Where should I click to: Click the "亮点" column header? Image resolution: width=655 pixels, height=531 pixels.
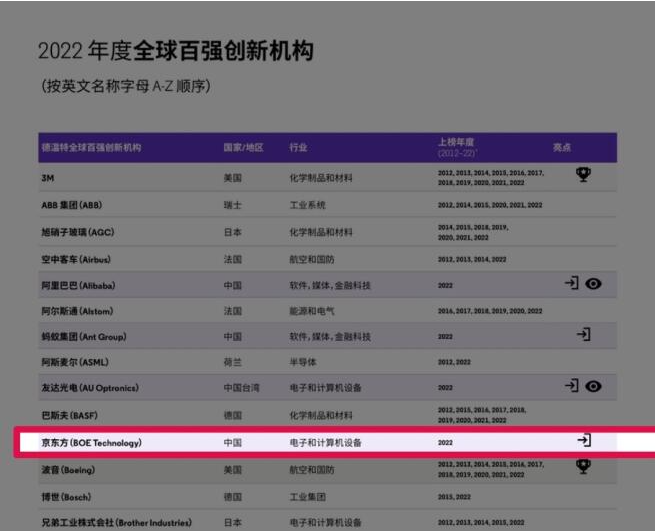(562, 147)
